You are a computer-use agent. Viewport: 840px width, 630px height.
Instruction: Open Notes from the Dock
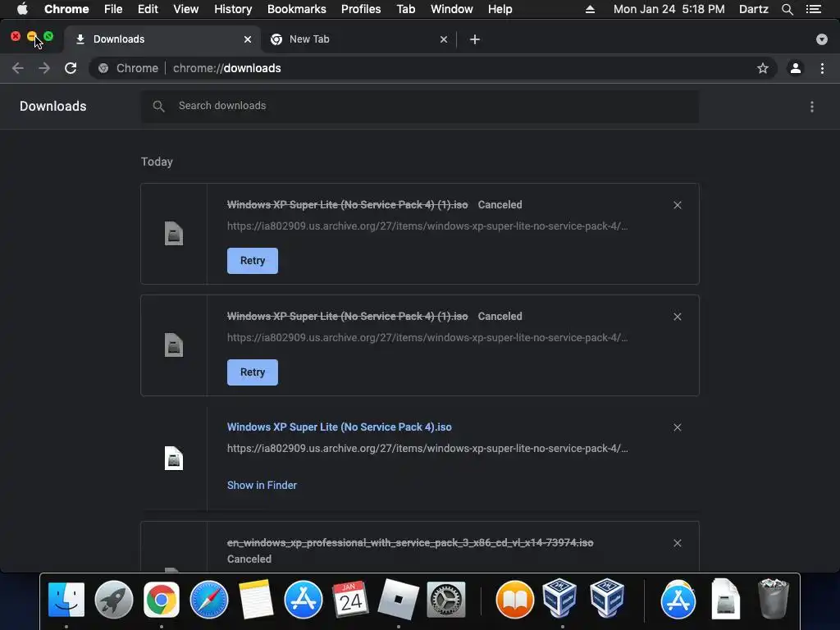(256, 600)
